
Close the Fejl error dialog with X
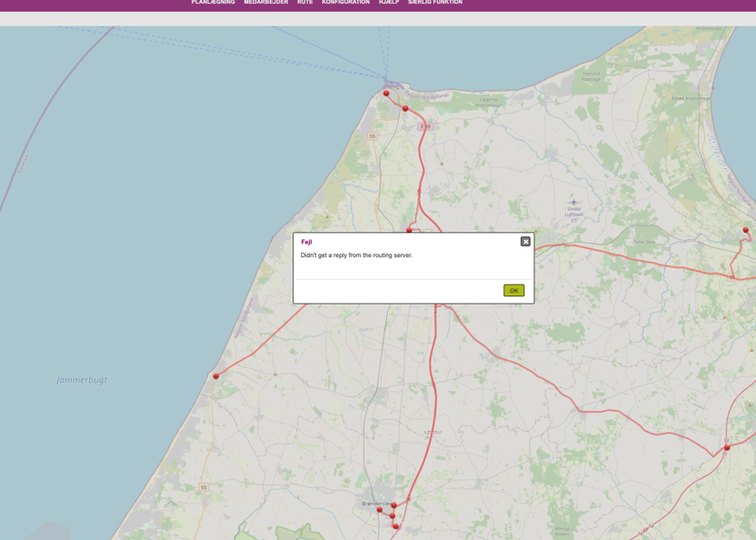[525, 242]
